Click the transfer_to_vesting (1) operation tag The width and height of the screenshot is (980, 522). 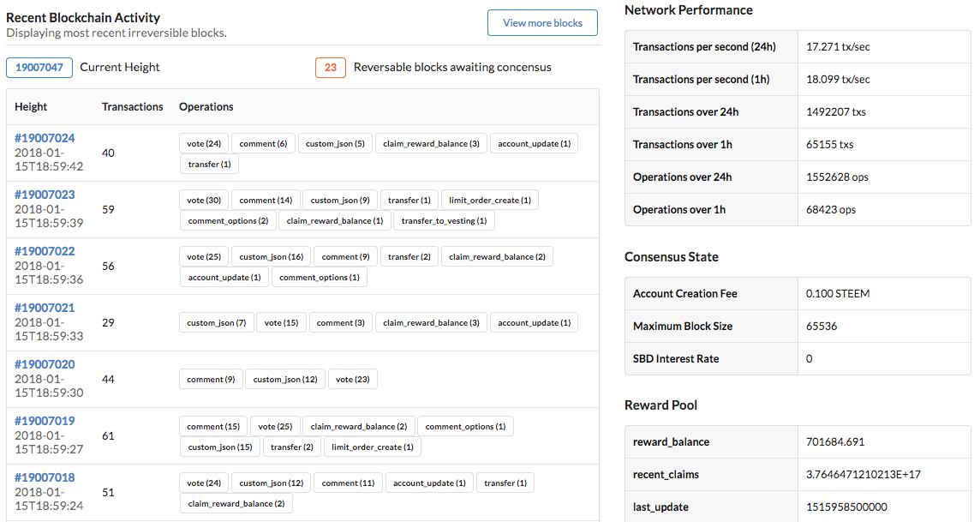[444, 220]
